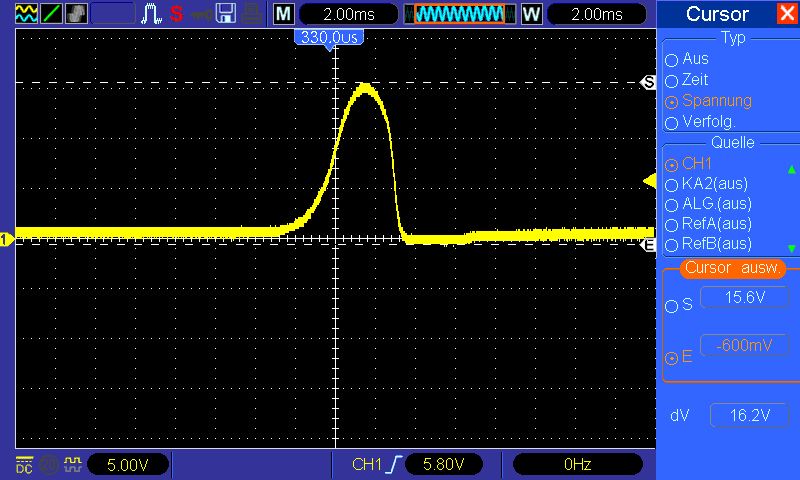Viewport: 800px width, 480px height.
Task: Click the floppy disk save icon
Action: pyautogui.click(x=226, y=13)
